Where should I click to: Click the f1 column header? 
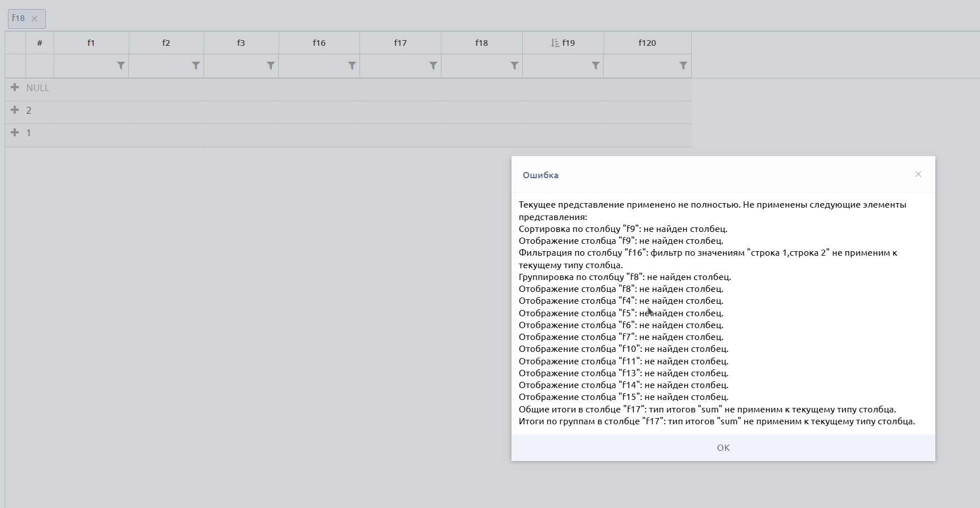[91, 43]
